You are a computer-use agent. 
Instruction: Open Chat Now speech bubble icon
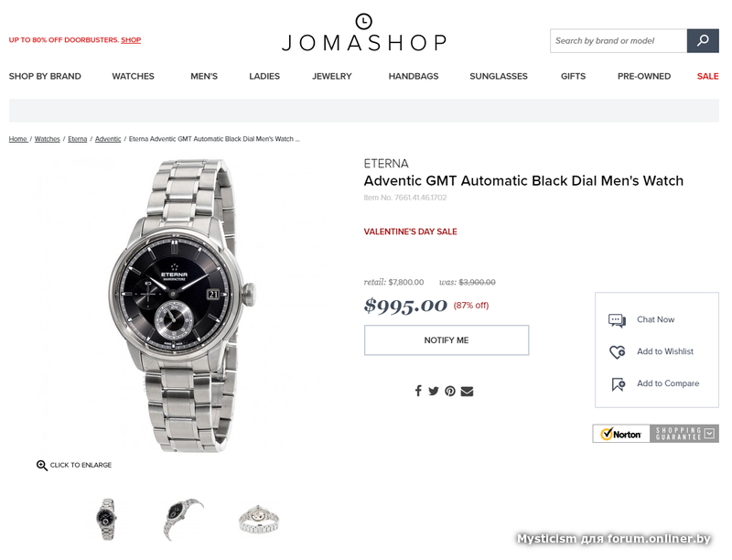[617, 320]
